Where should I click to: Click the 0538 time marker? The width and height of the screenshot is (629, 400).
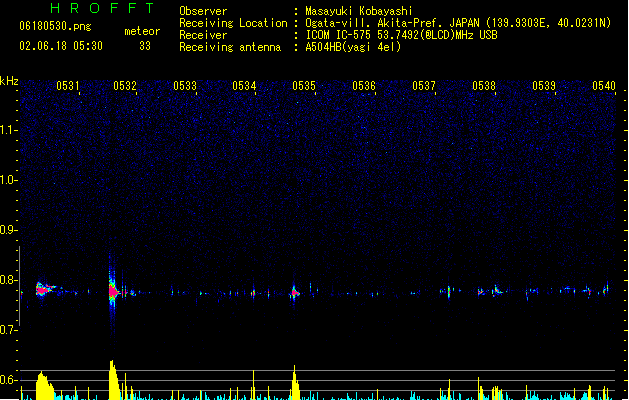tap(484, 86)
